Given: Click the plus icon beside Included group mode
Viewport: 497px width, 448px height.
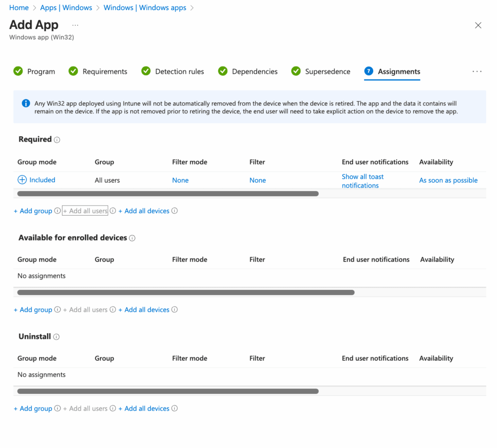Looking at the screenshot, I should (x=22, y=179).
